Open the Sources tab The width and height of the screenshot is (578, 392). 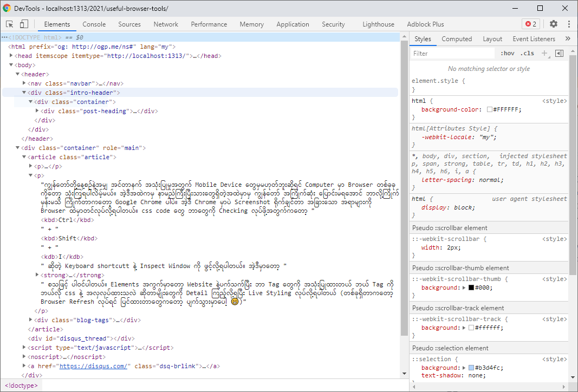tap(129, 24)
